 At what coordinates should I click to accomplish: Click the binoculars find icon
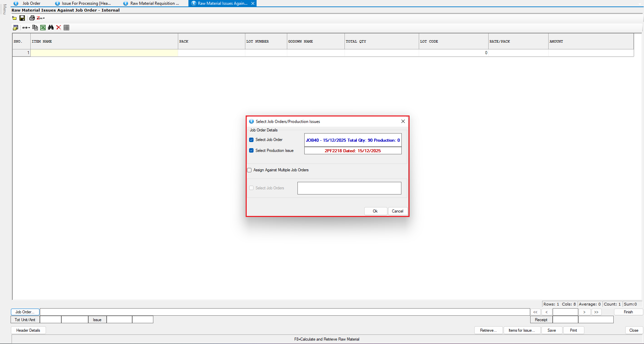click(x=51, y=28)
